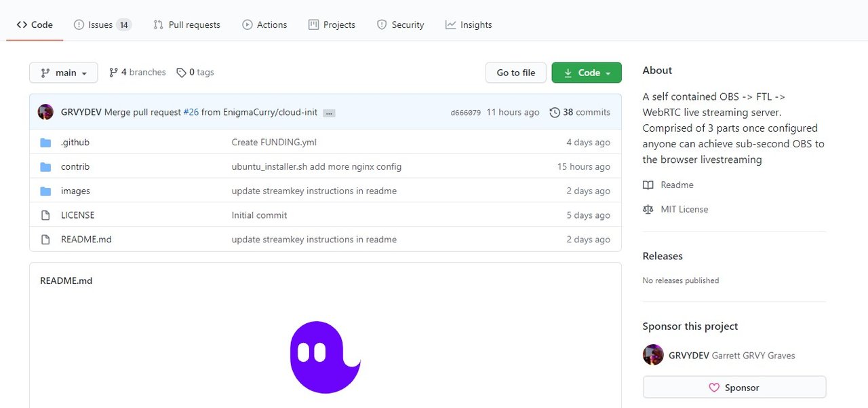The image size is (868, 408).
Task: Click the contrib folder icon
Action: coord(45,167)
